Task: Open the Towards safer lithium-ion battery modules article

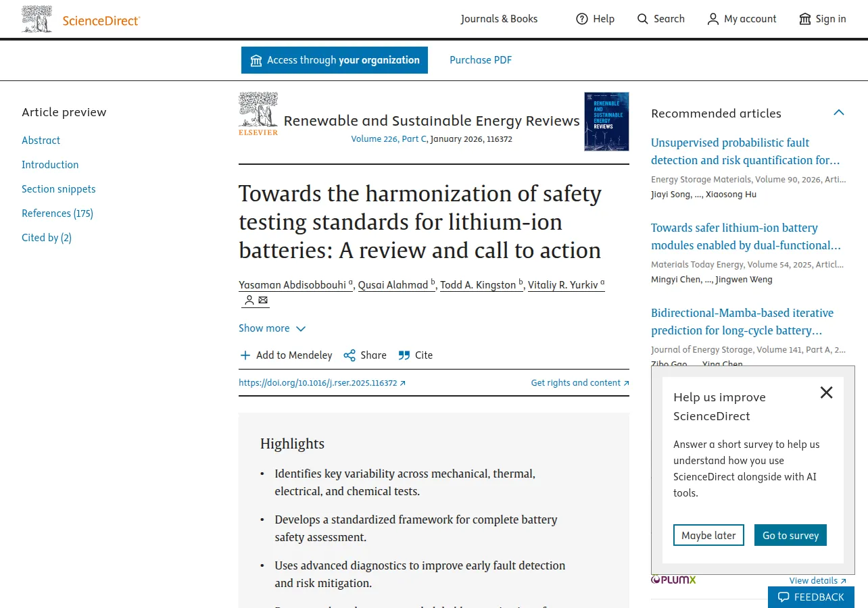Action: coord(746,236)
